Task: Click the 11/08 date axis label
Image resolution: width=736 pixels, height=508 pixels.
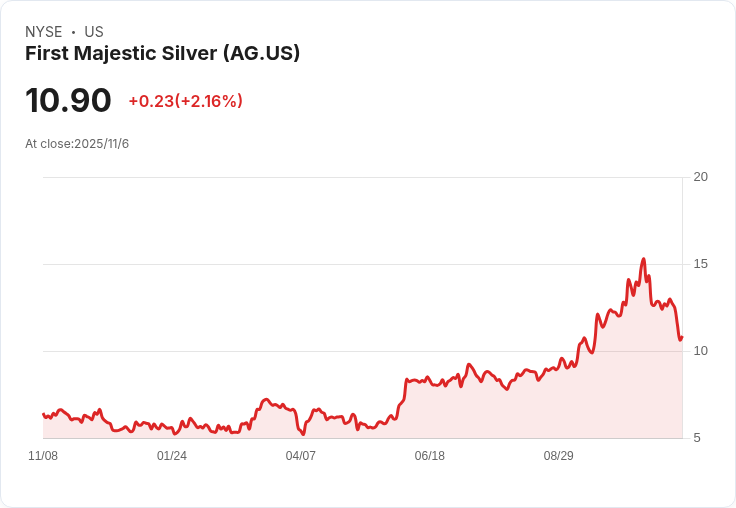Action: [x=43, y=456]
